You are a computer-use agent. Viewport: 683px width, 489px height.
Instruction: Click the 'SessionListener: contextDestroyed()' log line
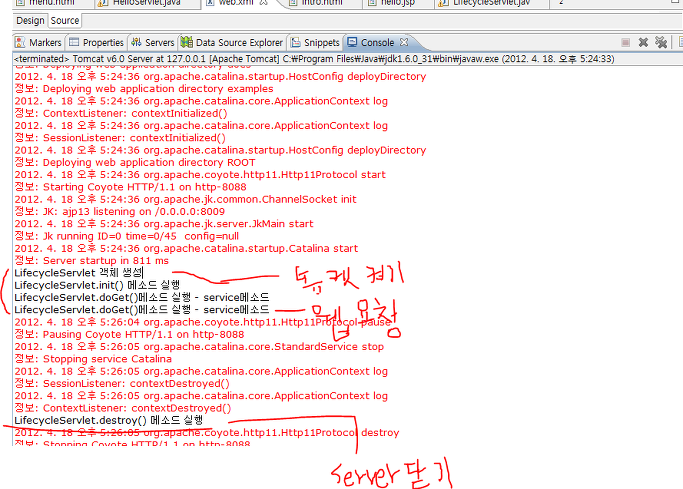pyautogui.click(x=122, y=384)
